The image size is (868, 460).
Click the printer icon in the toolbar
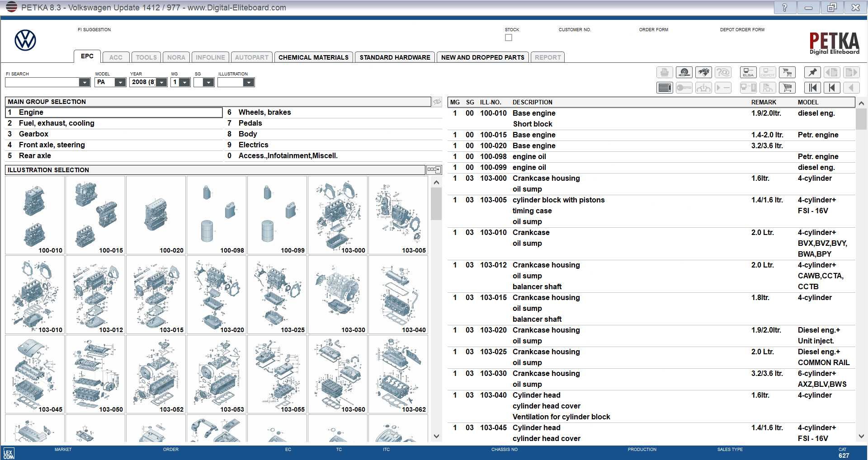[664, 72]
